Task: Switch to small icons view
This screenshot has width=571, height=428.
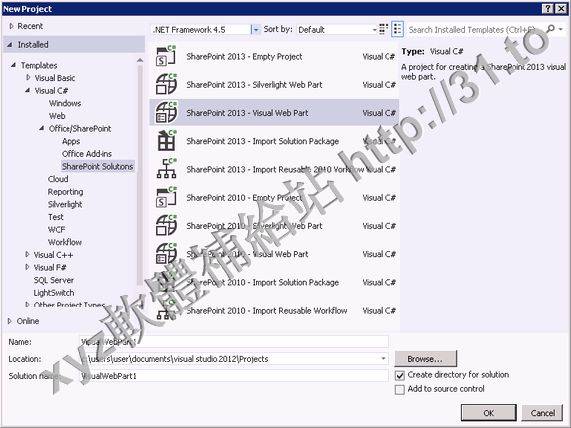Action: 383,29
